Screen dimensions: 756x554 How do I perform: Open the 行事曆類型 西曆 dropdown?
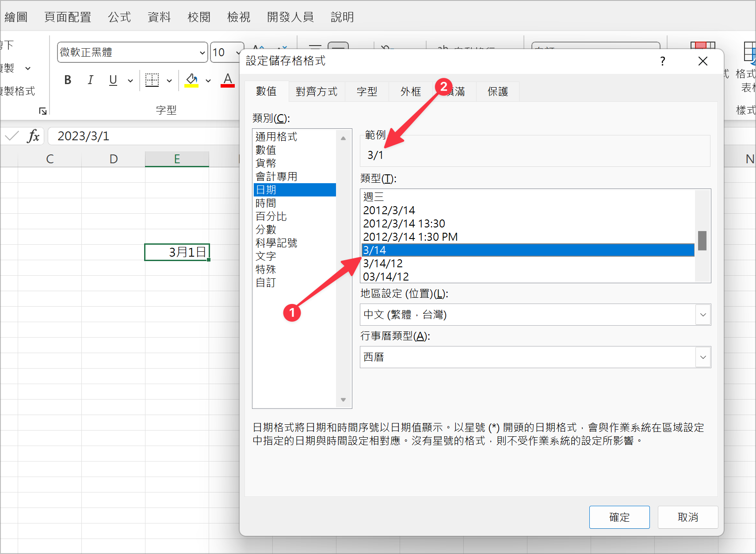[x=703, y=357]
